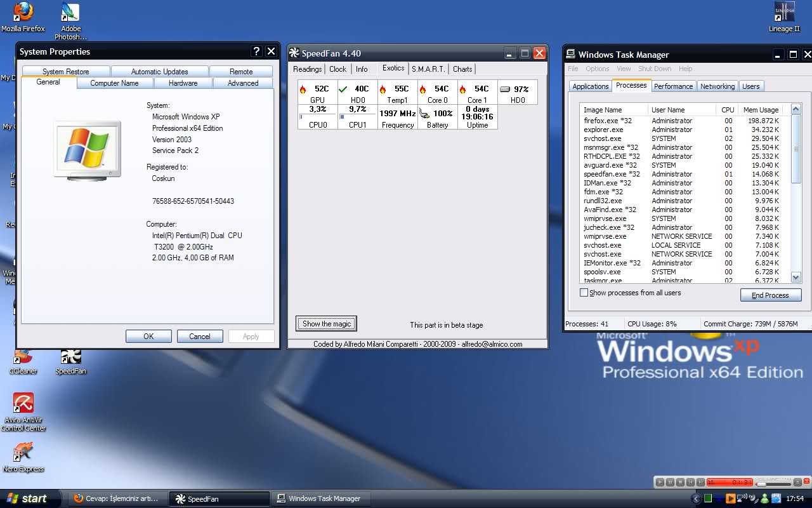Select the Nero Express desktop icon

[23, 457]
